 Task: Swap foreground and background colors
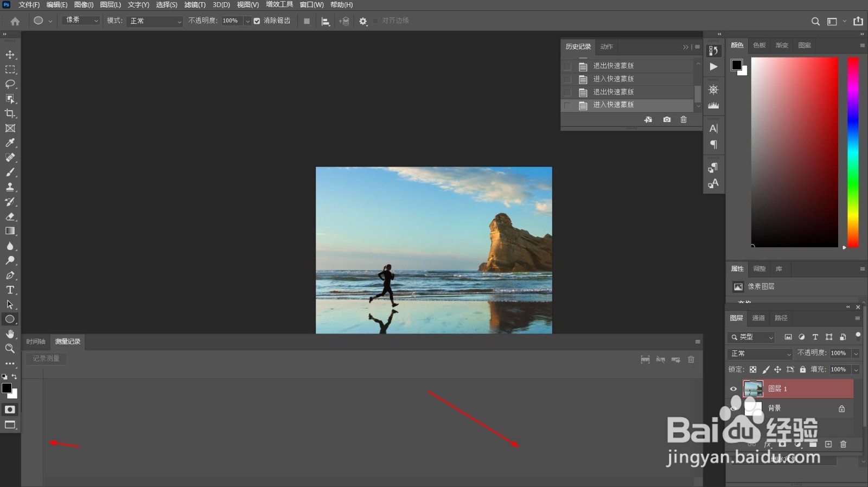(x=14, y=376)
